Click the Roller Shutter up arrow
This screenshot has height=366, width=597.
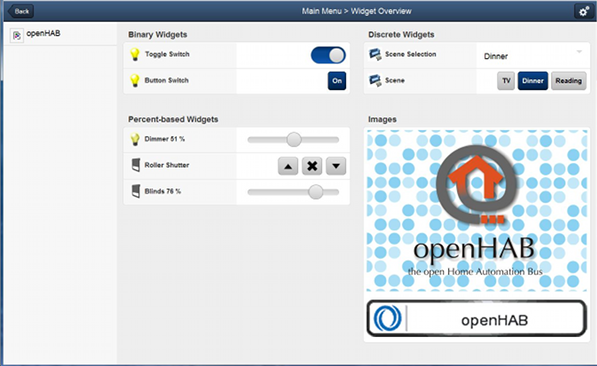click(288, 166)
